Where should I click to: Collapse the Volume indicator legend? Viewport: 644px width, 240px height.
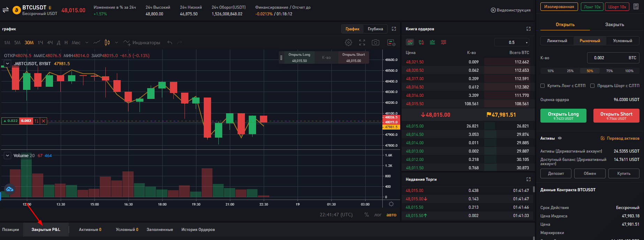(7, 156)
